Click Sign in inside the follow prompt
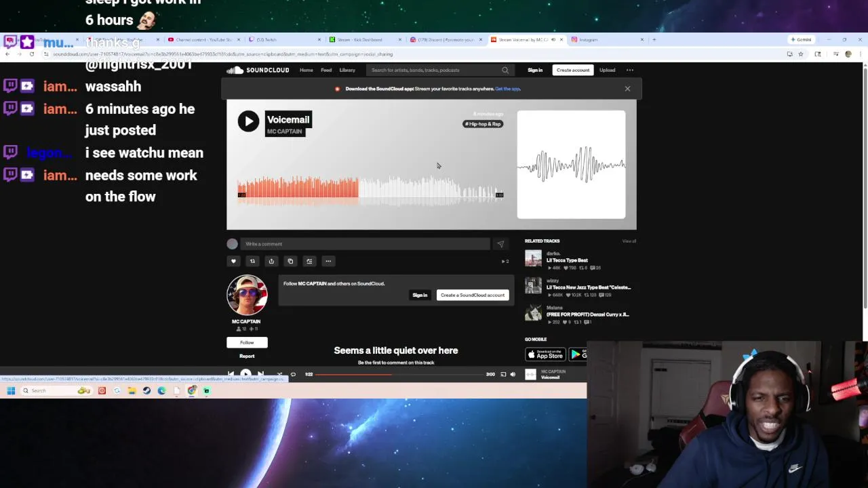The height and width of the screenshot is (488, 868). [x=420, y=295]
